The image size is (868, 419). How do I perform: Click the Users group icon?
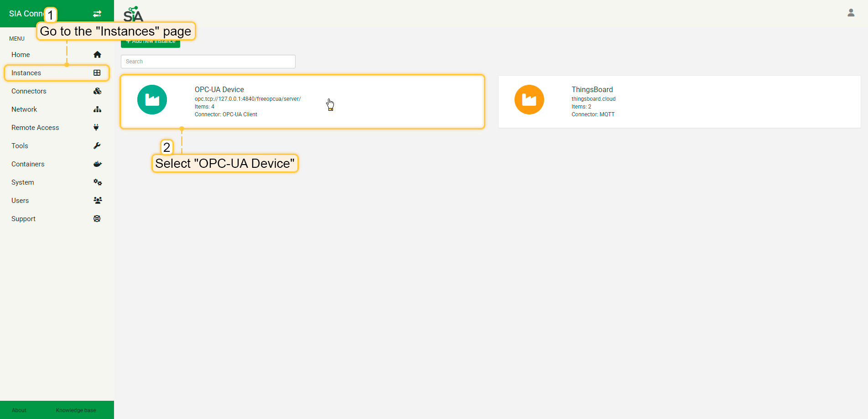[97, 201]
